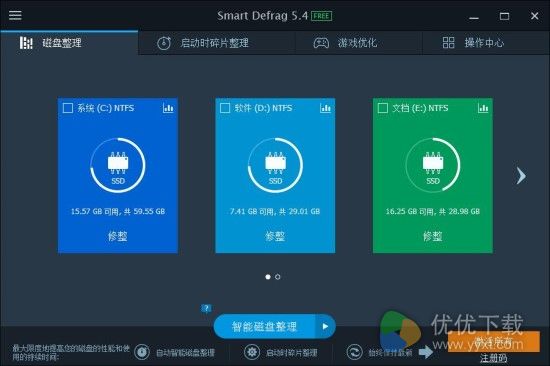This screenshot has width=550, height=366.
Task: Click 修整 on the 软件 (D:) card
Action: click(x=275, y=236)
